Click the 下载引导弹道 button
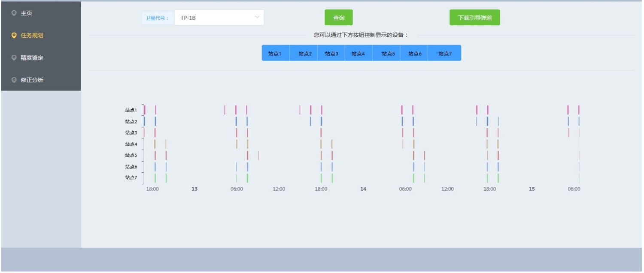This screenshot has width=644, height=273. pos(474,18)
